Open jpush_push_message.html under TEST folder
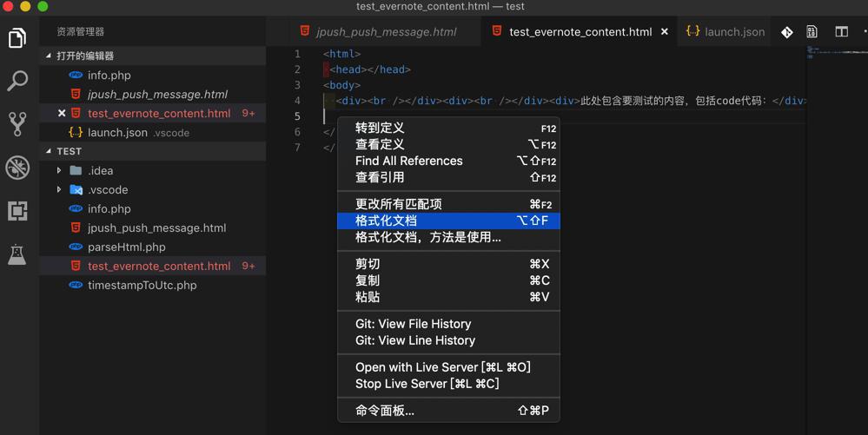The width and height of the screenshot is (868, 435). coord(153,228)
